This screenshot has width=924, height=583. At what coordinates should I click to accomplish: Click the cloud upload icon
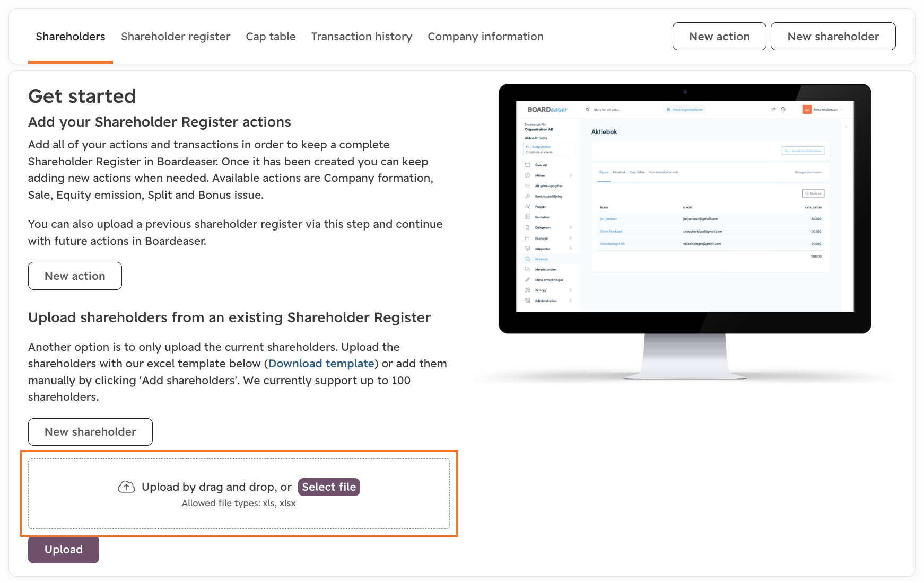tap(126, 487)
